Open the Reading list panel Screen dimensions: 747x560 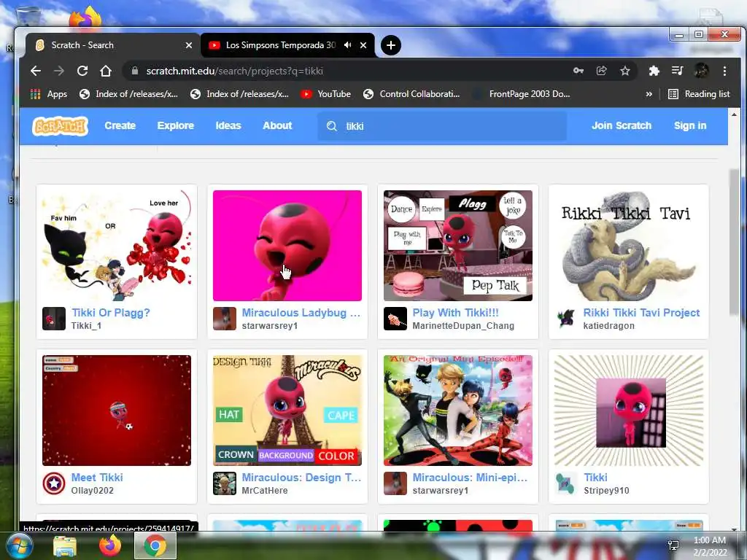coord(699,94)
